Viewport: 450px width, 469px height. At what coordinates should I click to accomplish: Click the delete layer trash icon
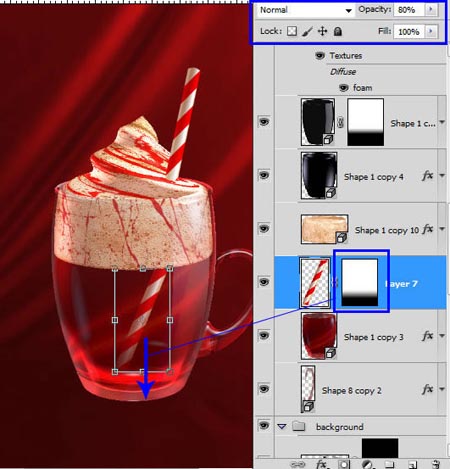(x=435, y=464)
